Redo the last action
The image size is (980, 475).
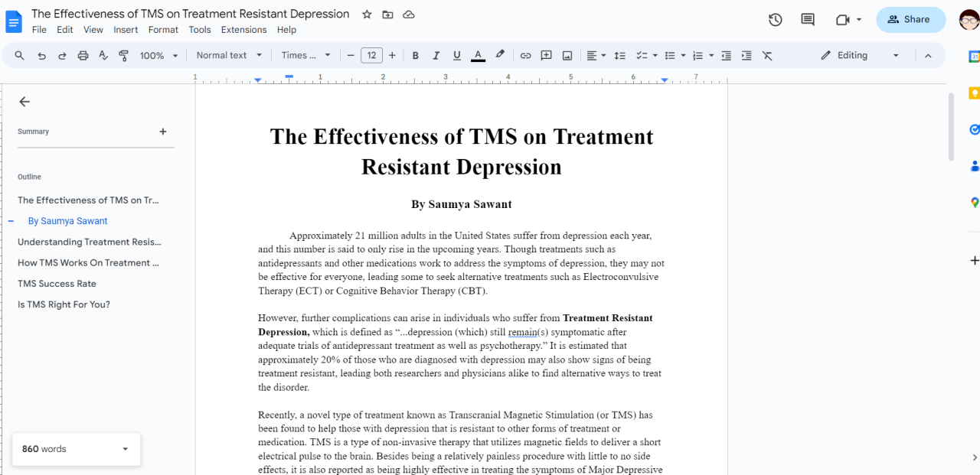point(62,56)
